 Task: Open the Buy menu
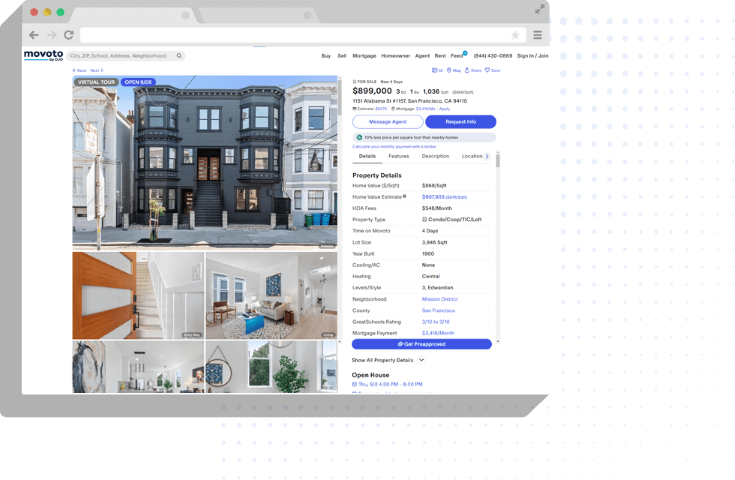pos(326,56)
